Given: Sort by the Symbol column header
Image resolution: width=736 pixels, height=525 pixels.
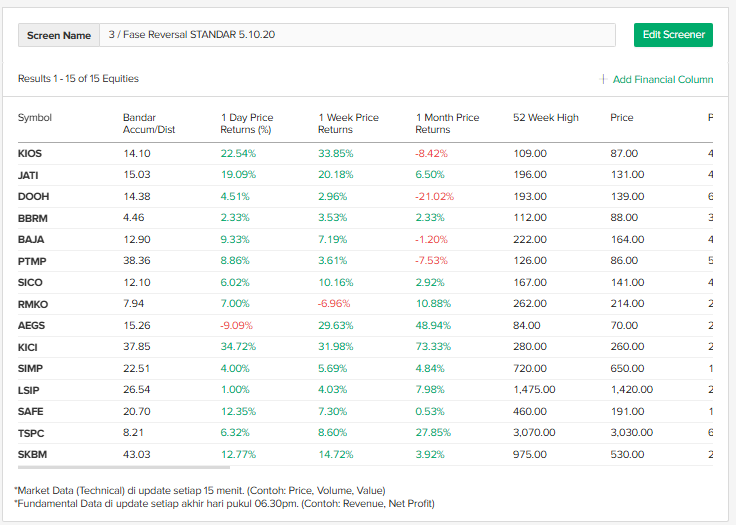Looking at the screenshot, I should [x=35, y=118].
